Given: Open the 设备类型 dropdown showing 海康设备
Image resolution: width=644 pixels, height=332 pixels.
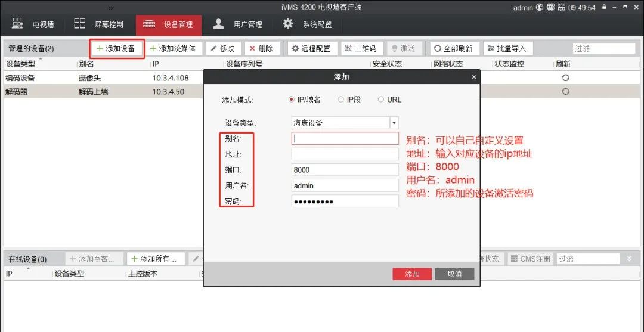Looking at the screenshot, I should pyautogui.click(x=345, y=123).
